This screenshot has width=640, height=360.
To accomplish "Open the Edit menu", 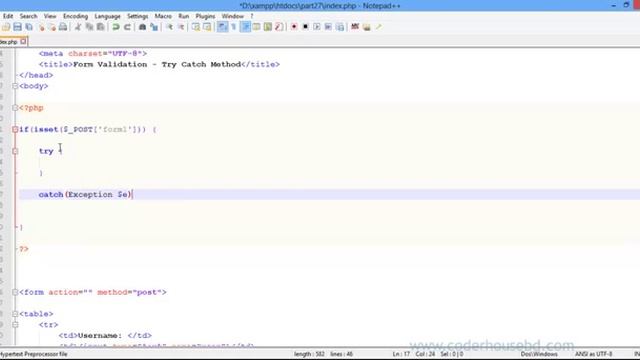I will point(8,16).
